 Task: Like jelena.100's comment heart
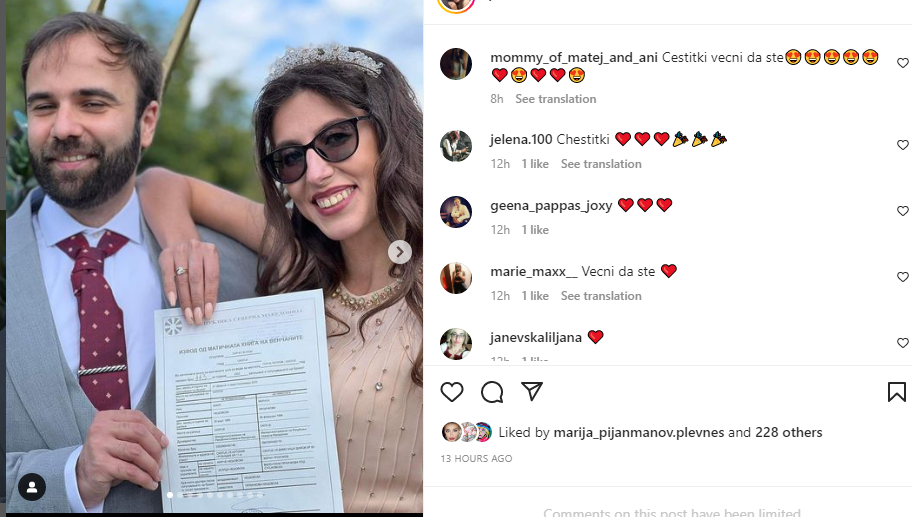(x=903, y=145)
